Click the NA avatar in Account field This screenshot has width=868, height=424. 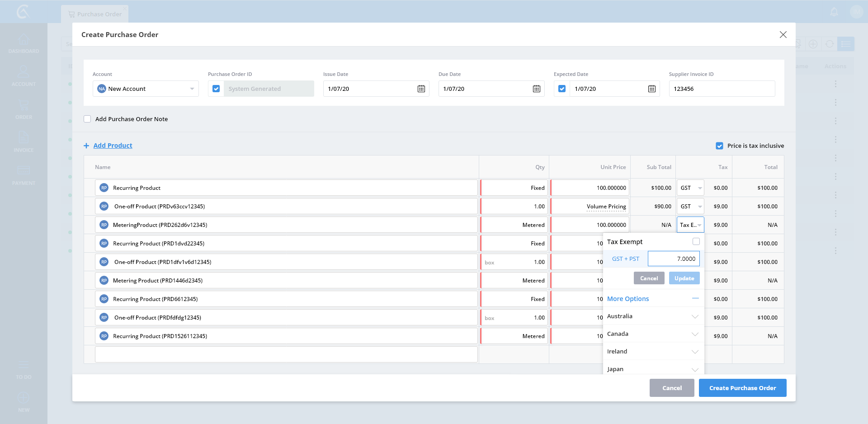pyautogui.click(x=102, y=89)
